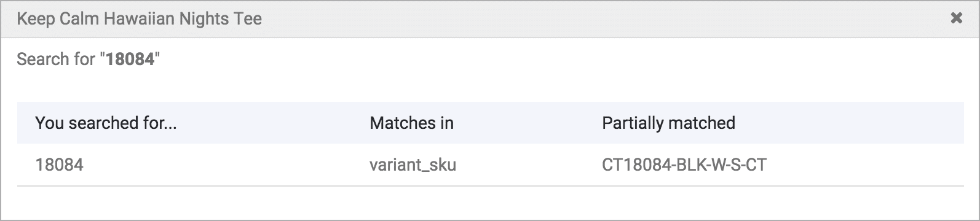This screenshot has height=221, width=980.
Task: Click the Matches in column header
Action: (411, 123)
